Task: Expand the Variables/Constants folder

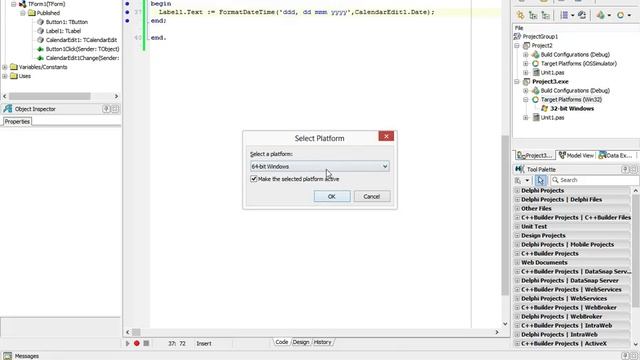Action: [4, 67]
